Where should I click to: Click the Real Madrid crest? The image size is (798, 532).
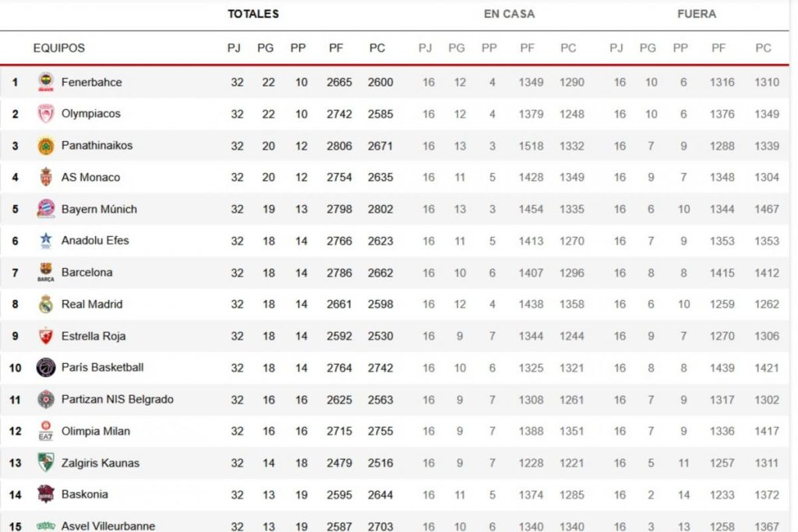point(46,304)
